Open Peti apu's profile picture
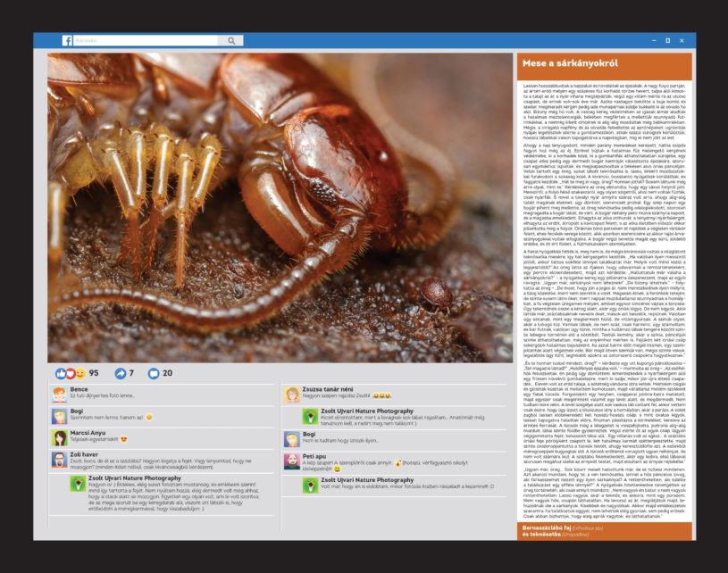The height and width of the screenshot is (573, 728). 291,461
